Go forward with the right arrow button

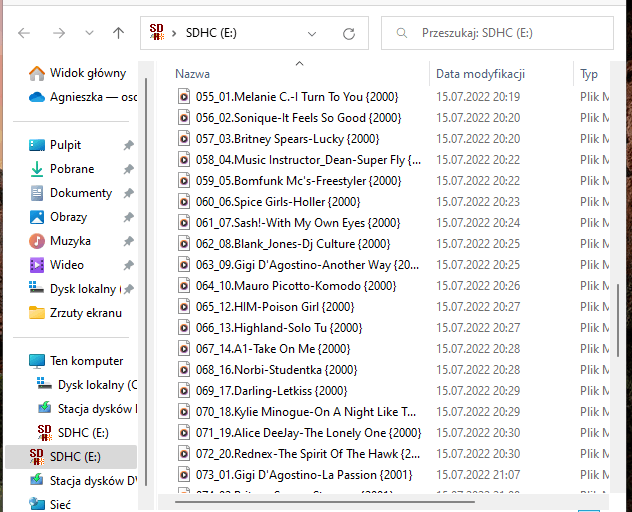coord(59,33)
